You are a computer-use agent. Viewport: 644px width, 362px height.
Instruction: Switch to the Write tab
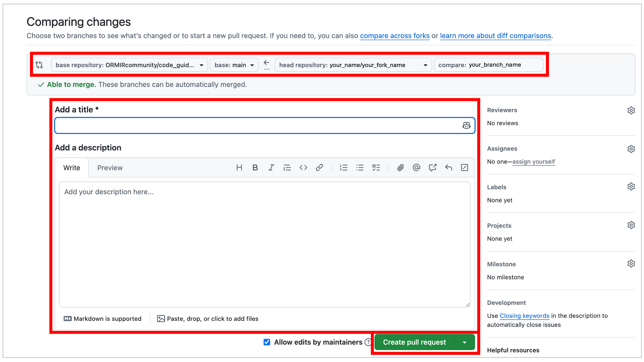pos(72,168)
